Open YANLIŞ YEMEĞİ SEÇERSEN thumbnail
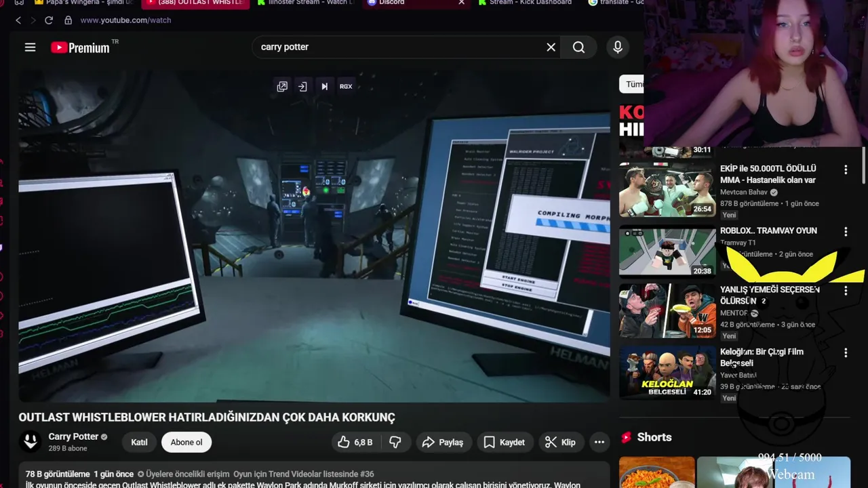Image resolution: width=868 pixels, height=488 pixels. click(667, 311)
